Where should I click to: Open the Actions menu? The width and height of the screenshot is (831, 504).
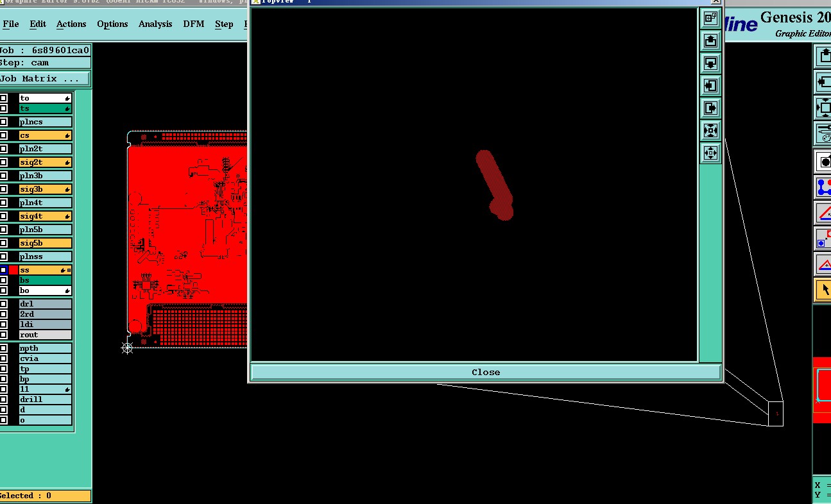[71, 24]
